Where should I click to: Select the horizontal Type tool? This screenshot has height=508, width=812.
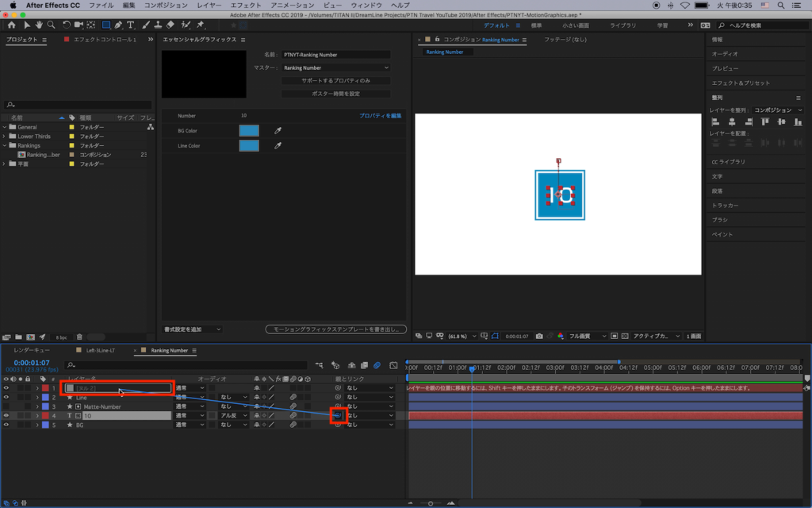(131, 25)
